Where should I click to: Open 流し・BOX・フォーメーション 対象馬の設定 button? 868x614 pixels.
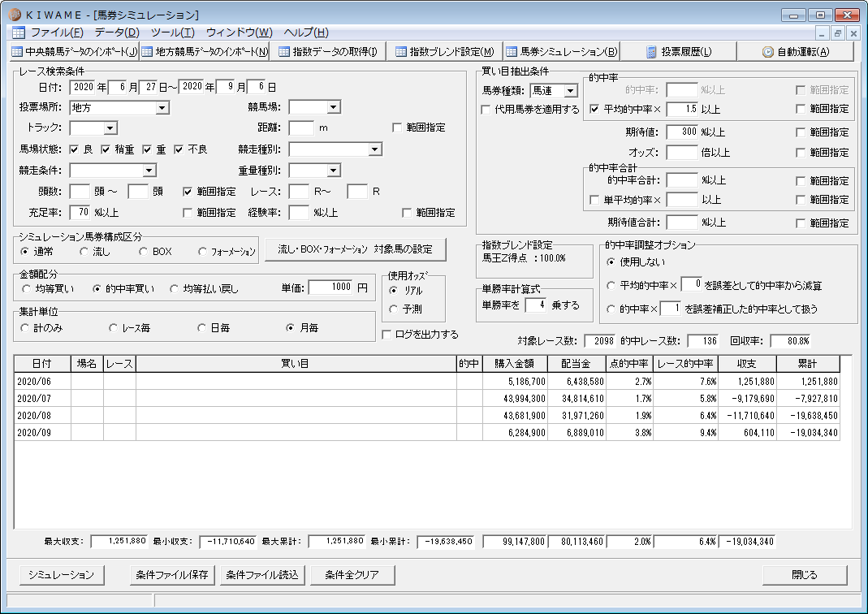[355, 249]
